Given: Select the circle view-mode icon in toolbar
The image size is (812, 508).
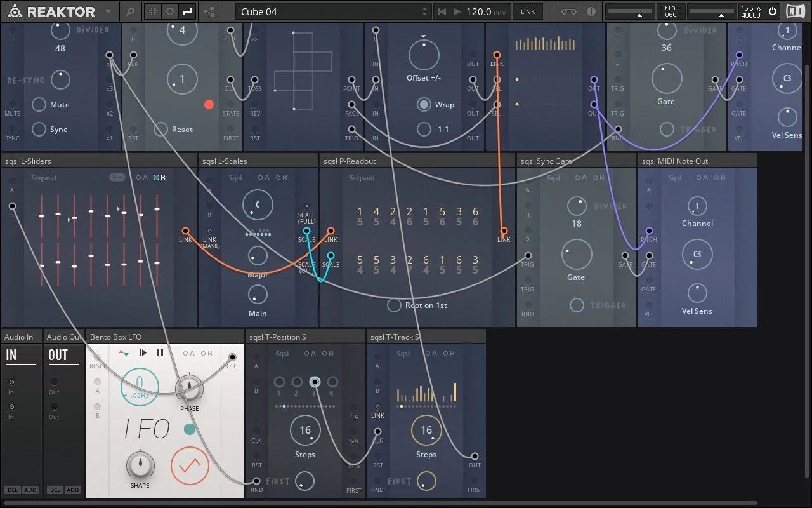Looking at the screenshot, I should click(x=170, y=11).
